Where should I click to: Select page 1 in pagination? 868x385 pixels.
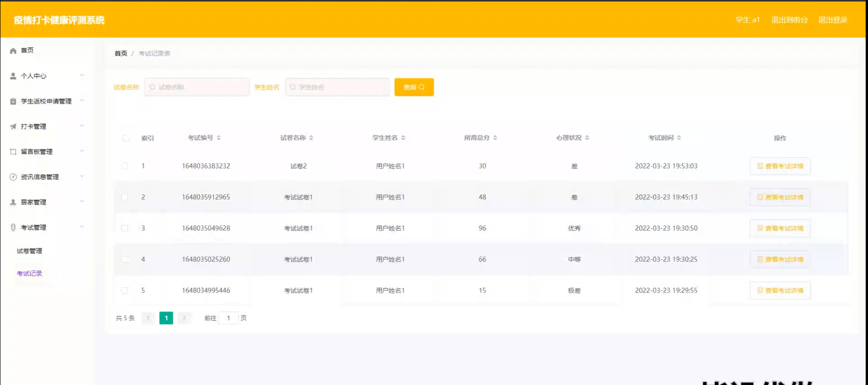pos(166,318)
